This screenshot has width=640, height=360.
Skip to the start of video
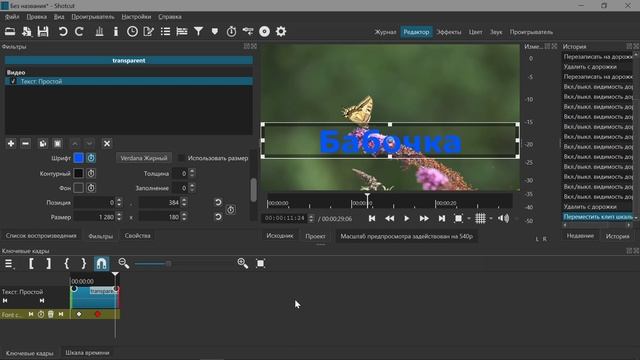[372, 219]
